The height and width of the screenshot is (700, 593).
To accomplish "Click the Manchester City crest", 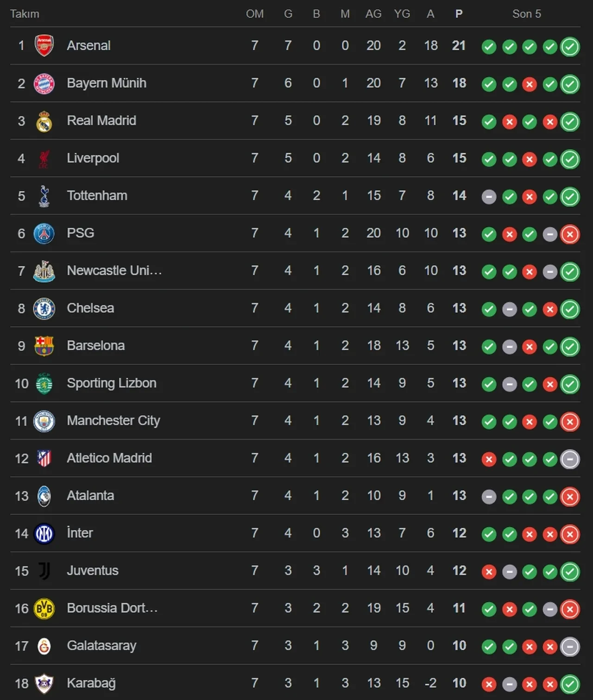I will pyautogui.click(x=44, y=421).
